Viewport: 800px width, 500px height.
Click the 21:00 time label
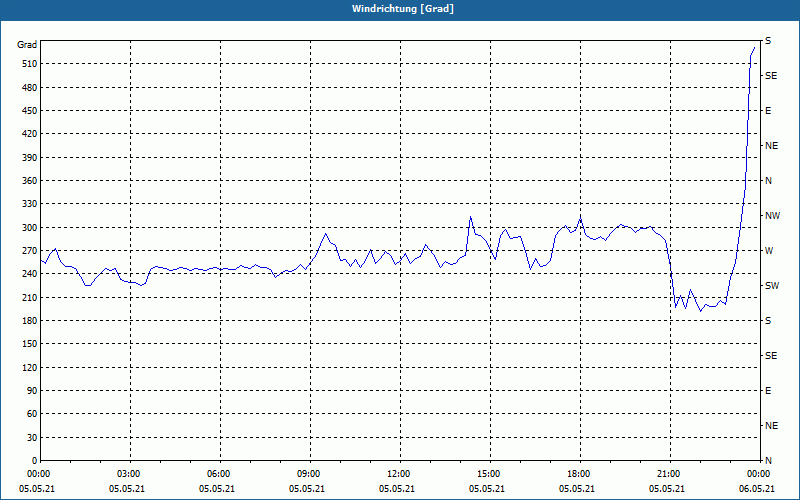670,474
